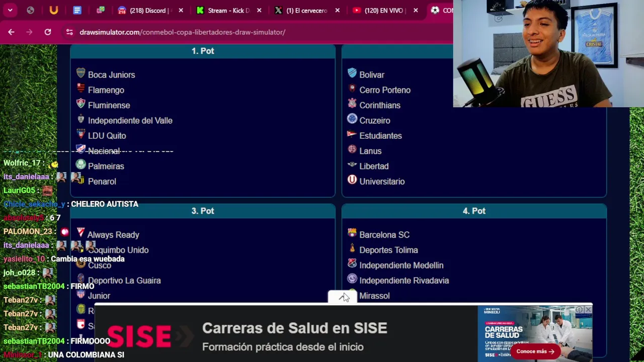Screen dimensions: 644x362
Task: Click the streamer webcam overlay
Action: [x=548, y=53]
